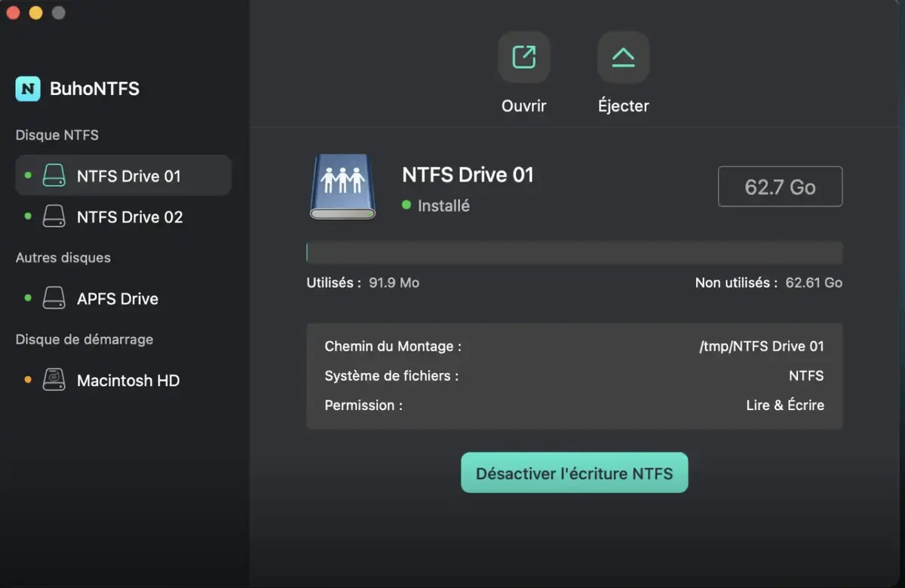Click the Éjecter eject icon
Screen dimensions: 905x588
623,57
